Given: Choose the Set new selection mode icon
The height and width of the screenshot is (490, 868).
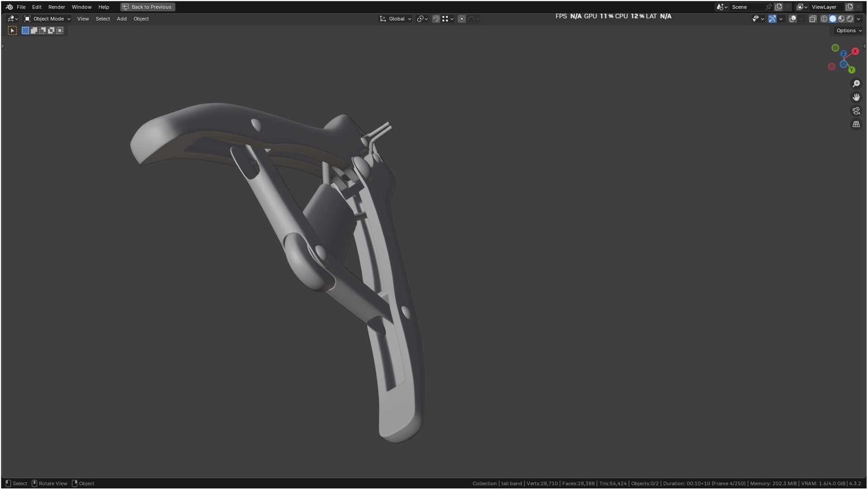Looking at the screenshot, I should 25,30.
